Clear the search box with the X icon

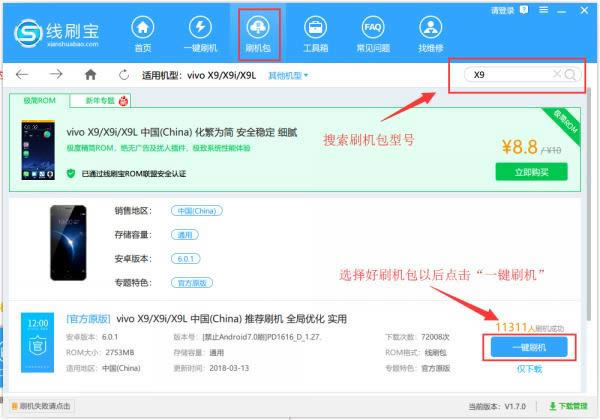557,74
